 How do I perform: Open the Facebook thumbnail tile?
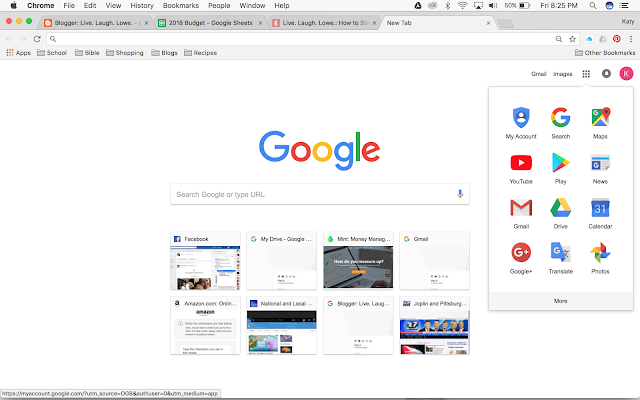click(205, 260)
